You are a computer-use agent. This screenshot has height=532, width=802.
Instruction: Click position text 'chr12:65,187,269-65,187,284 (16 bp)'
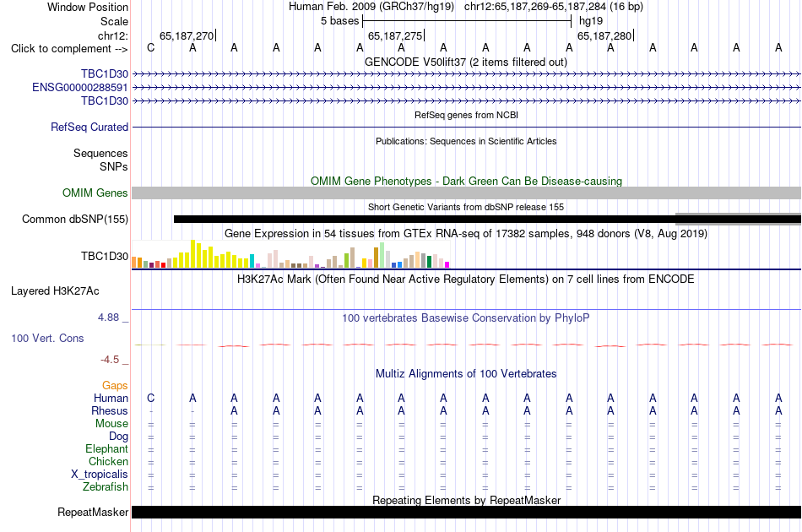(554, 7)
